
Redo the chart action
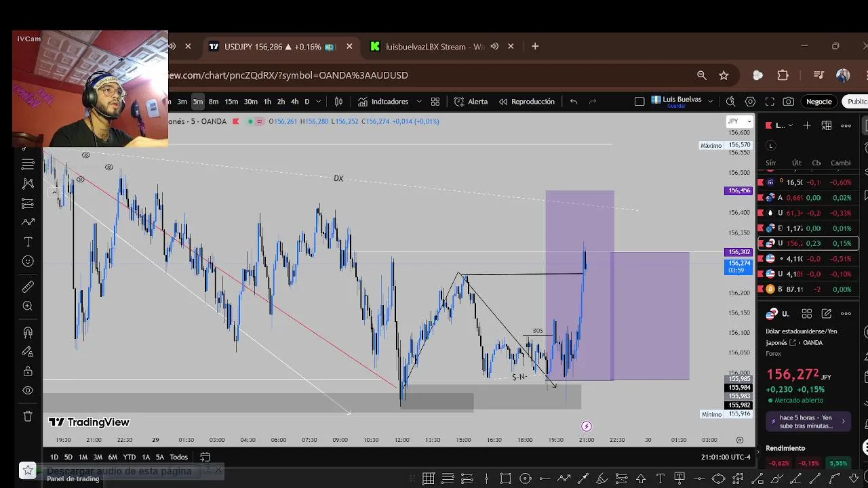coord(593,102)
